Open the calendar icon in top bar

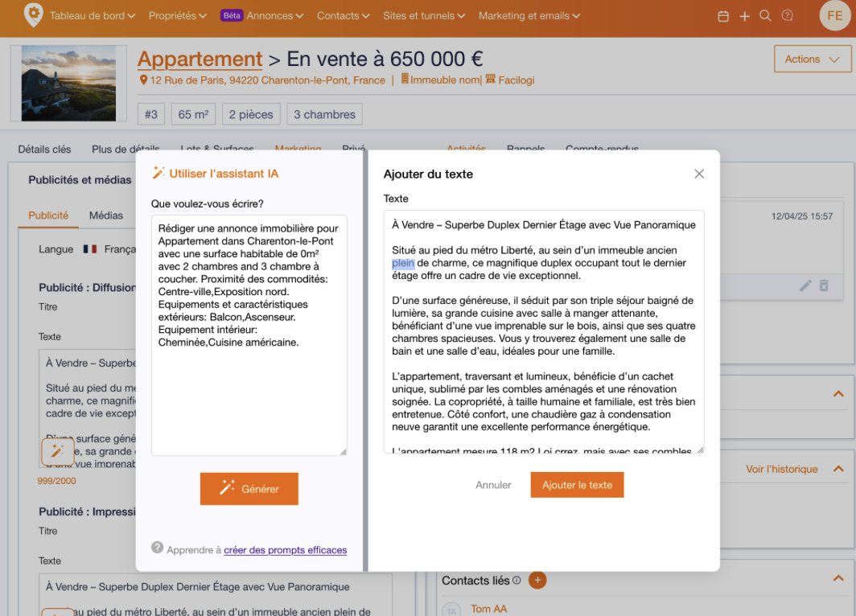click(722, 16)
